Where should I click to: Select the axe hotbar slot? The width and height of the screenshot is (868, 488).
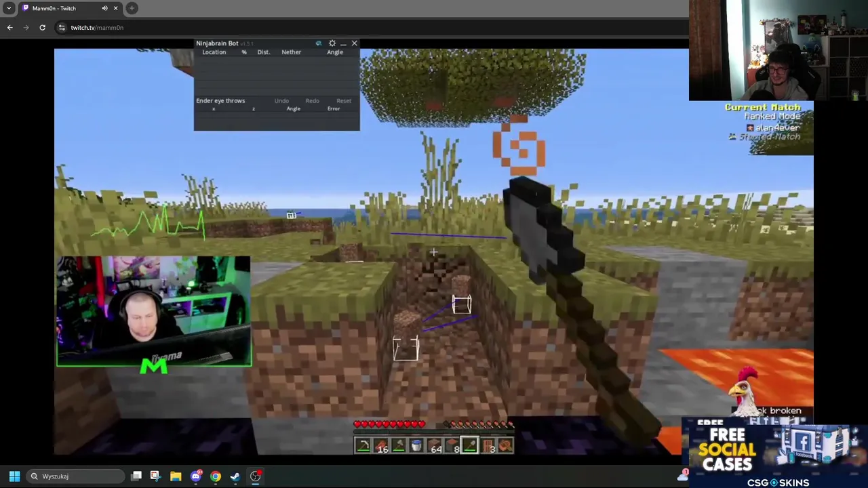point(398,445)
